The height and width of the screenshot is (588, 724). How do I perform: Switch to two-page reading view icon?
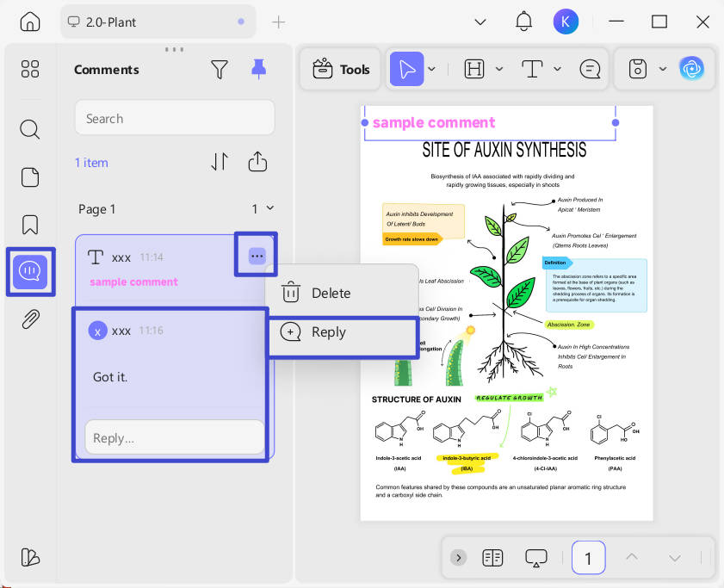[492, 558]
